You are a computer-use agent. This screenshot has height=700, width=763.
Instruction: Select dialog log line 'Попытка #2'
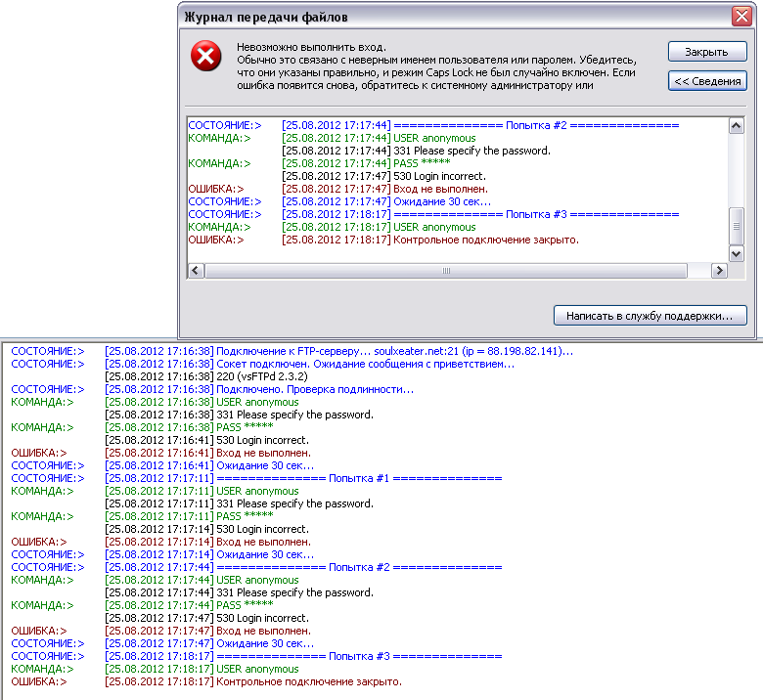433,125
